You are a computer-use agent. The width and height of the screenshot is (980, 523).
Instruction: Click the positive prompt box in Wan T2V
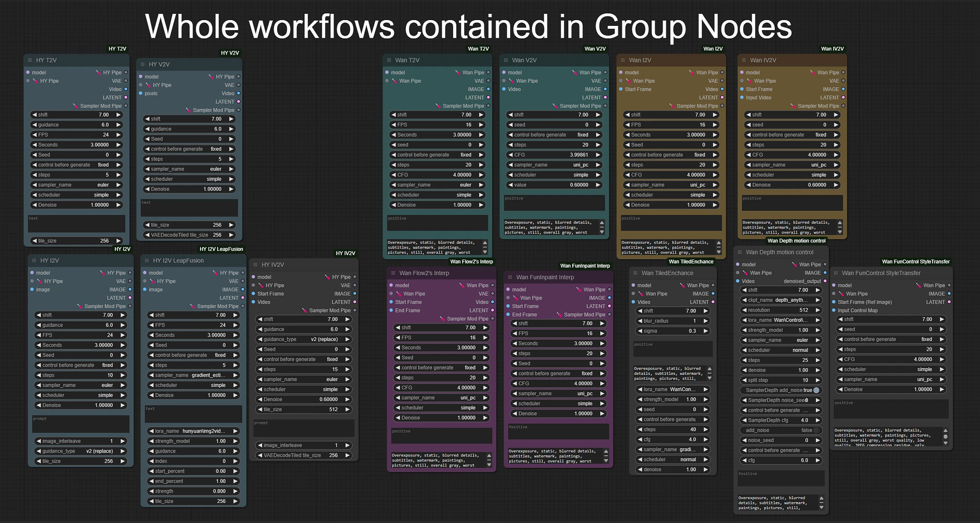point(437,223)
